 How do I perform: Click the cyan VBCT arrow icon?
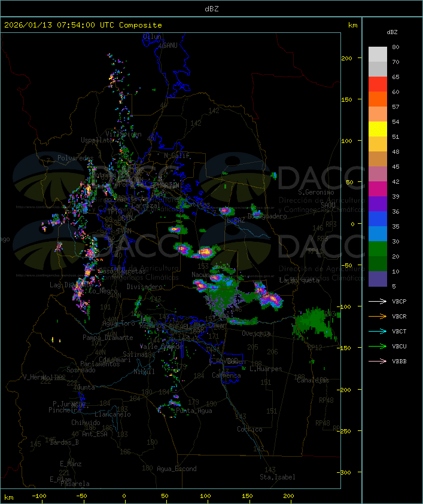coord(378,331)
